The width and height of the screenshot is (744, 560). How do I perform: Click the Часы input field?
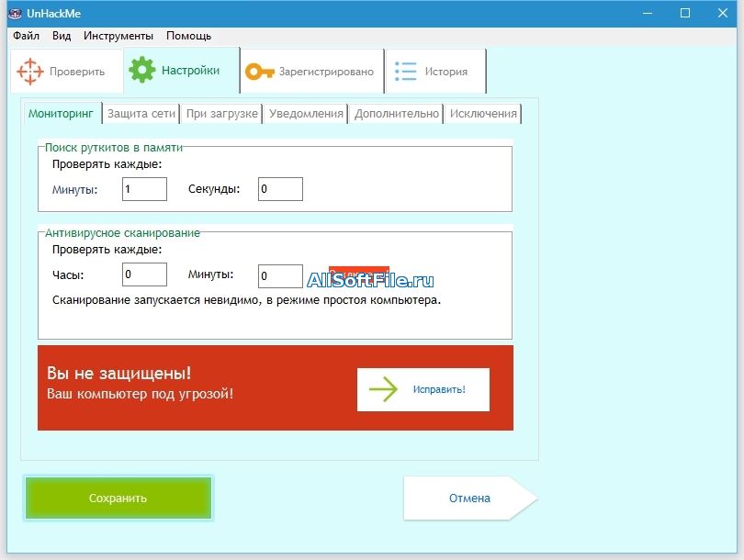(145, 274)
